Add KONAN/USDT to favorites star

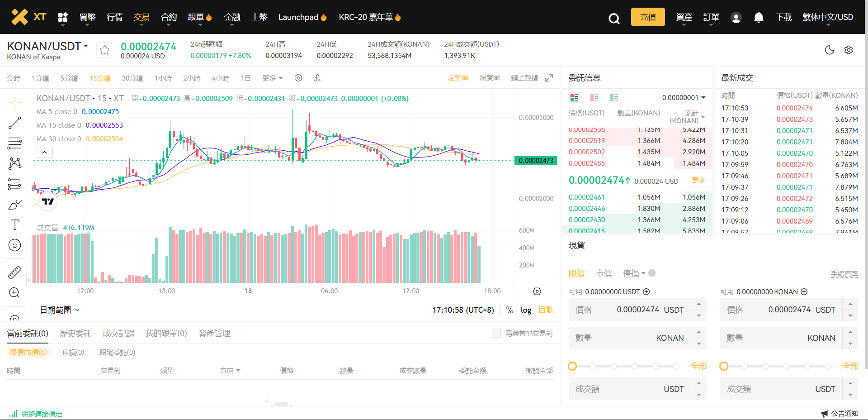[x=104, y=50]
